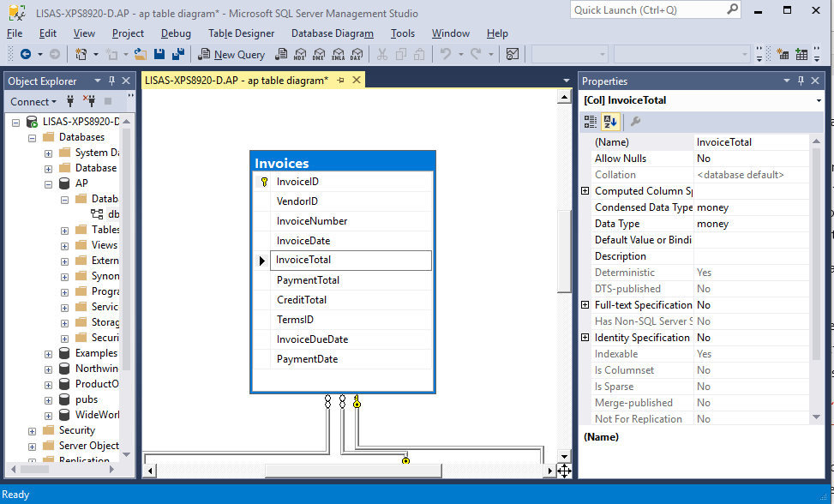
Task: Click the Quick Launch search button
Action: tap(731, 9)
